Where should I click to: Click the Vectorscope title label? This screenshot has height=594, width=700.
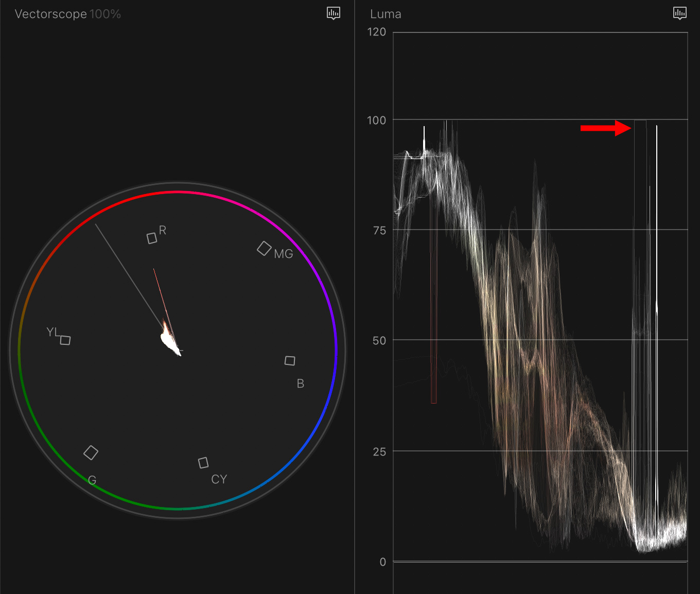[51, 14]
